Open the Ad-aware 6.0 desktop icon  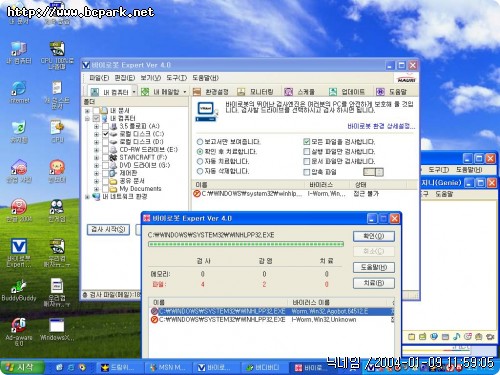pyautogui.click(x=19, y=326)
